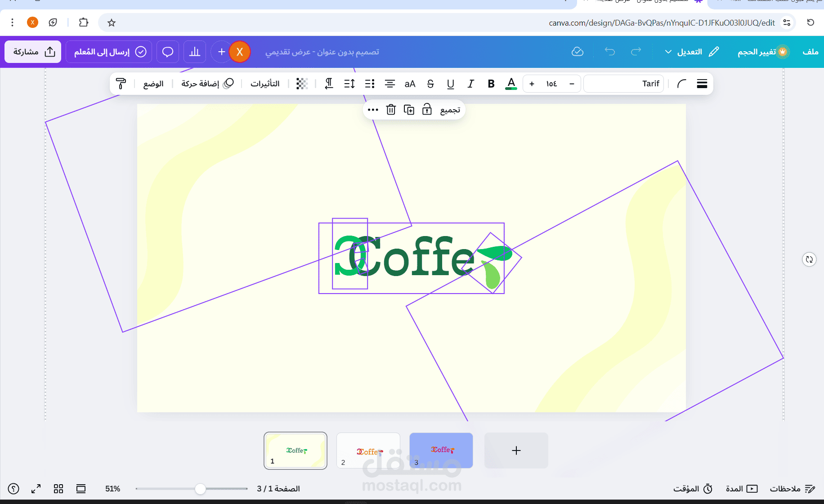
Task: Click the zoom slider handle
Action: click(200, 489)
